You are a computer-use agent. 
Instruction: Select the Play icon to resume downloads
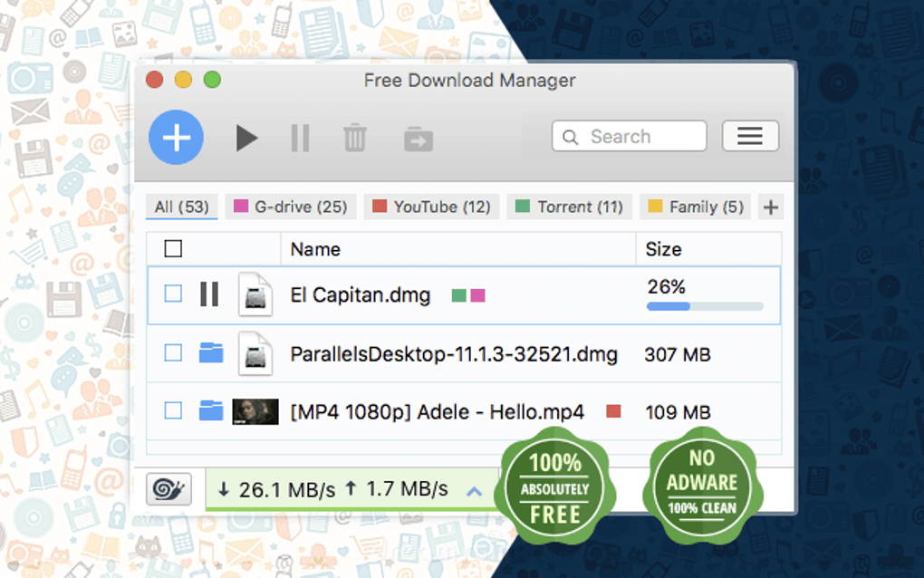pos(245,138)
